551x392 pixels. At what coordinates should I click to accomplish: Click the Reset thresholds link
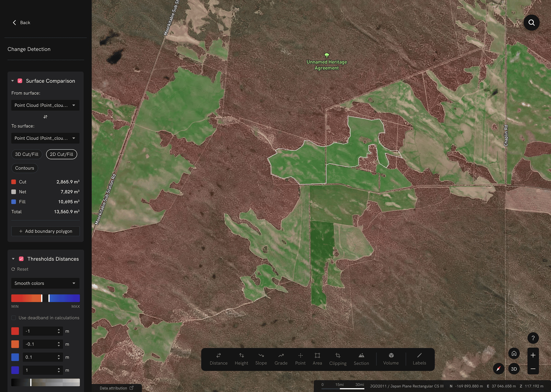tap(20, 269)
